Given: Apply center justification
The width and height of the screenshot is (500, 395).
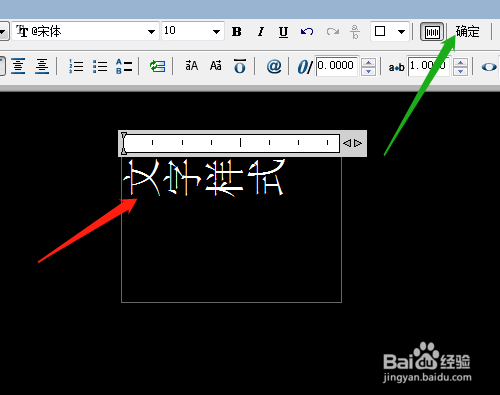Looking at the screenshot, I should pos(18,66).
